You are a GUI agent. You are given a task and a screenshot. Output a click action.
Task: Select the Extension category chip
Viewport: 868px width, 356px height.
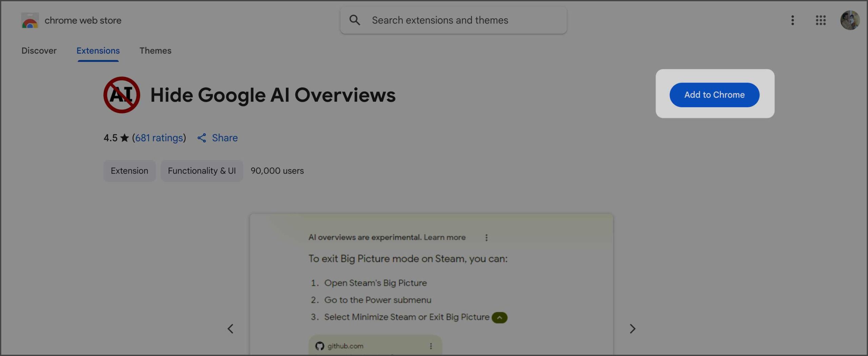(130, 171)
